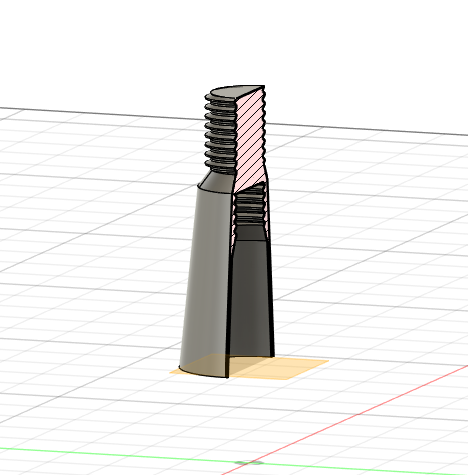This screenshot has height=475, width=468.
Task: Click the thin right wall of the bore
Action: (x=271, y=293)
